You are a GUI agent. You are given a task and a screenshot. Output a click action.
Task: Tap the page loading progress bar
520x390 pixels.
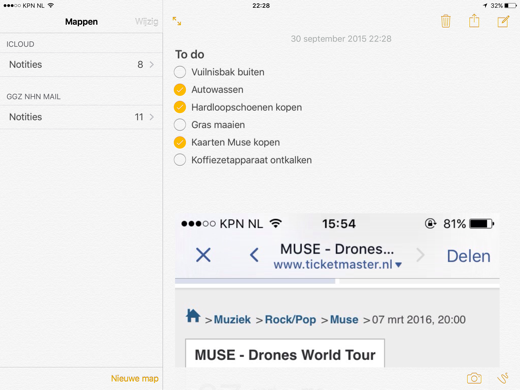(337, 281)
